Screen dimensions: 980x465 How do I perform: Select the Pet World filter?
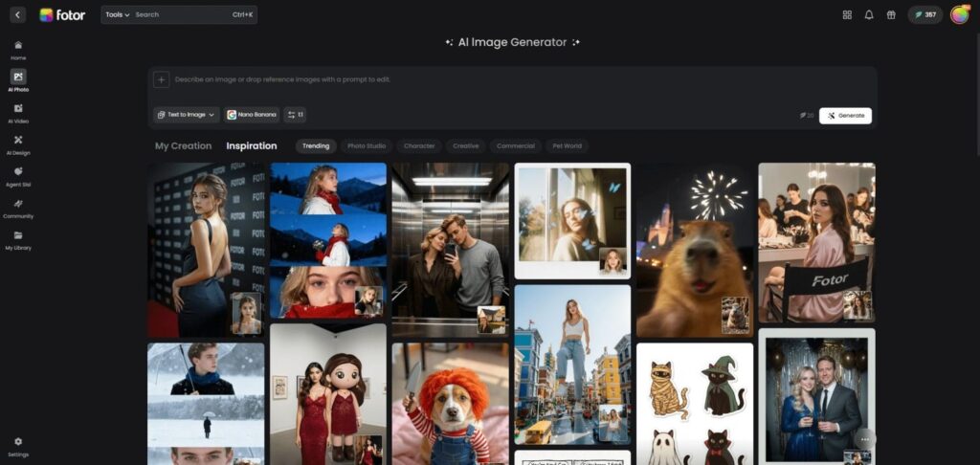click(567, 146)
